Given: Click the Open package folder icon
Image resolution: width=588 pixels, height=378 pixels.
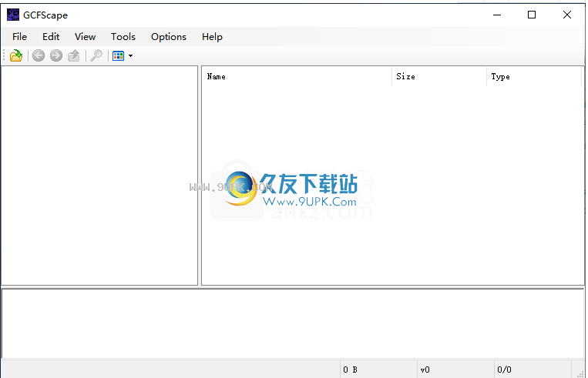Looking at the screenshot, I should [x=16, y=56].
